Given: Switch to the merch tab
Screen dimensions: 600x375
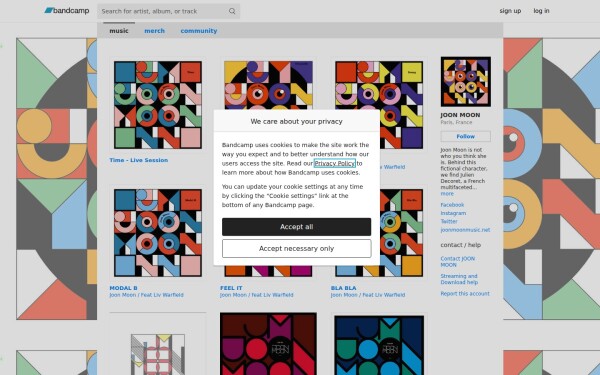Looking at the screenshot, I should pos(155,31).
